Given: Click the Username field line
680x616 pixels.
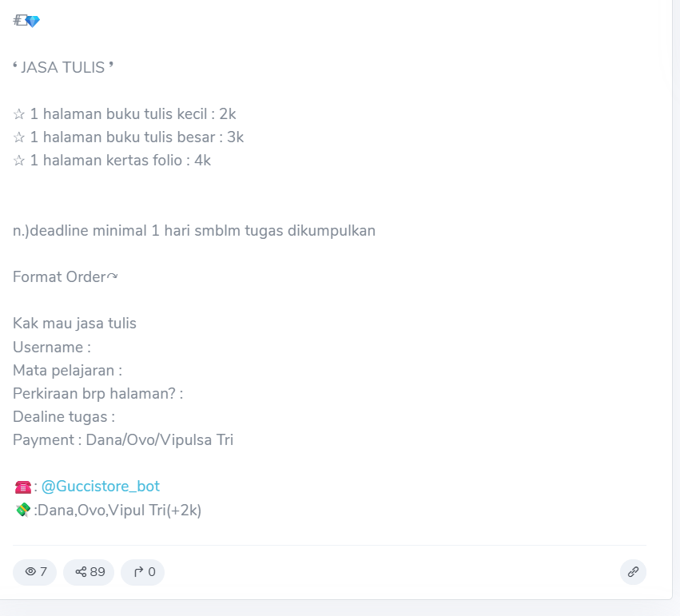Looking at the screenshot, I should [52, 348].
